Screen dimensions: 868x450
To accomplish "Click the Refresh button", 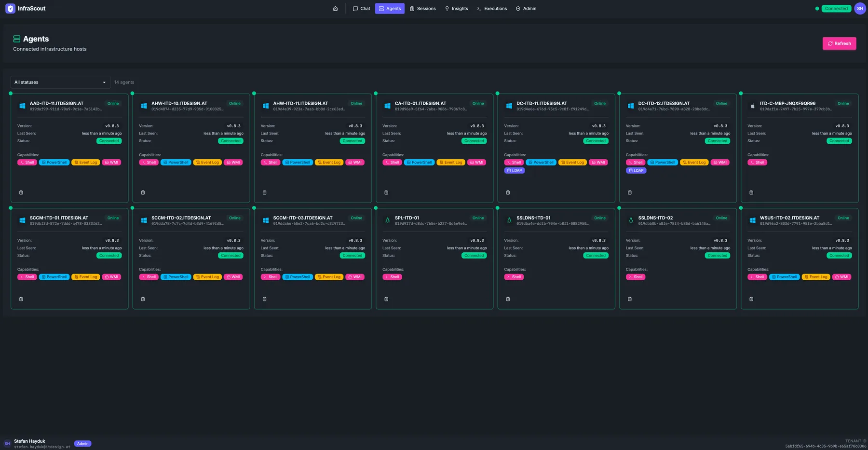I will [839, 43].
